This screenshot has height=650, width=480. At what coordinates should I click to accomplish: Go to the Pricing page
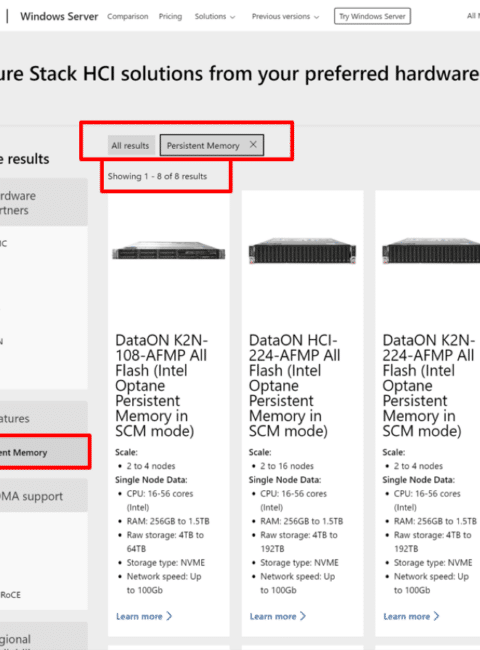point(170,17)
